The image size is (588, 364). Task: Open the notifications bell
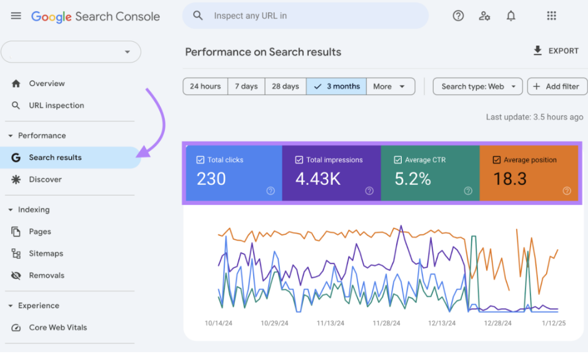tap(511, 16)
